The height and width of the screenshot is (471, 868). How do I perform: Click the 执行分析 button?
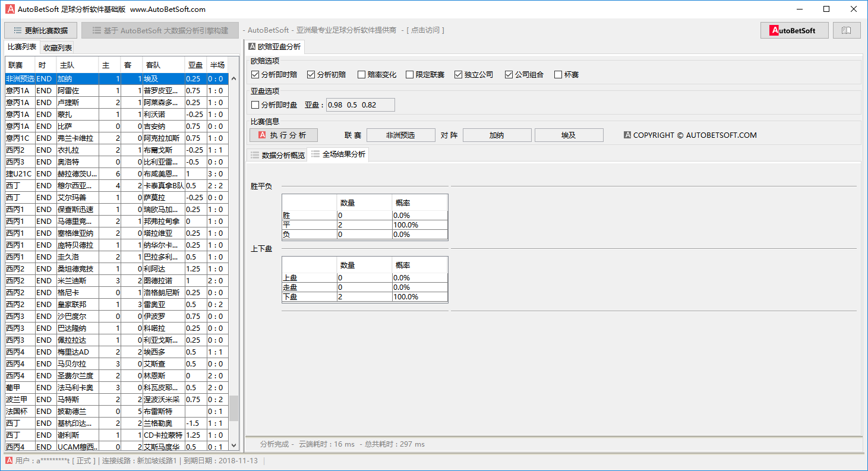(283, 135)
